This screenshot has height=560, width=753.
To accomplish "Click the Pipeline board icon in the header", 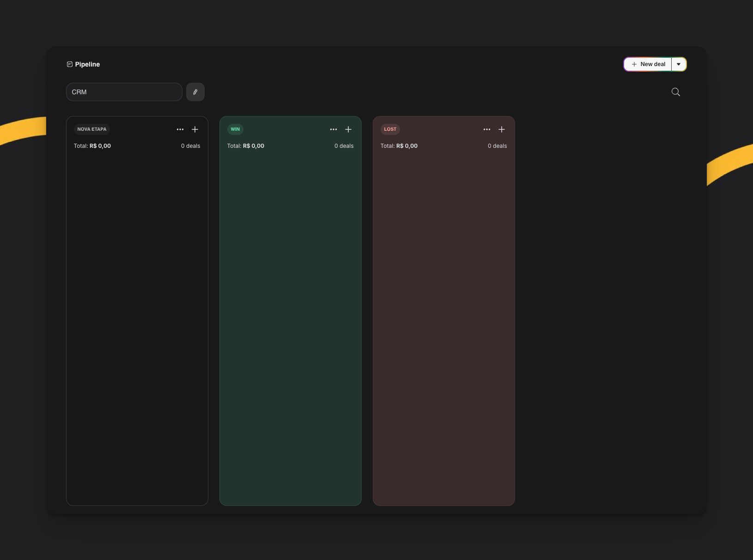I will click(x=70, y=64).
